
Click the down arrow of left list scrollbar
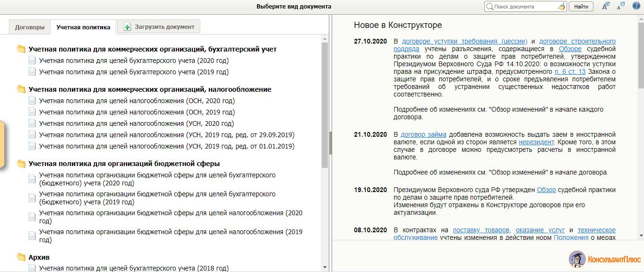tap(325, 267)
